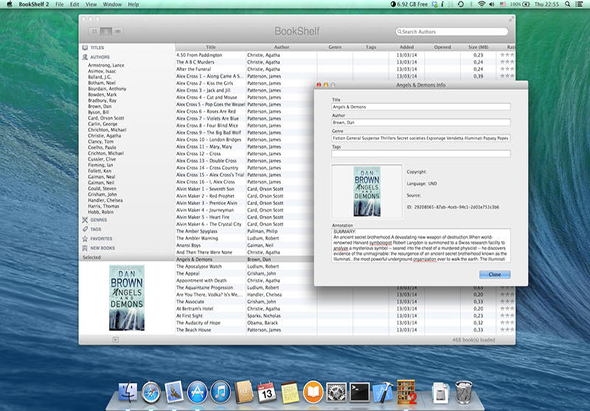590x411 pixels.
Task: Open the BookShelf 2 application menu
Action: pos(34,4)
